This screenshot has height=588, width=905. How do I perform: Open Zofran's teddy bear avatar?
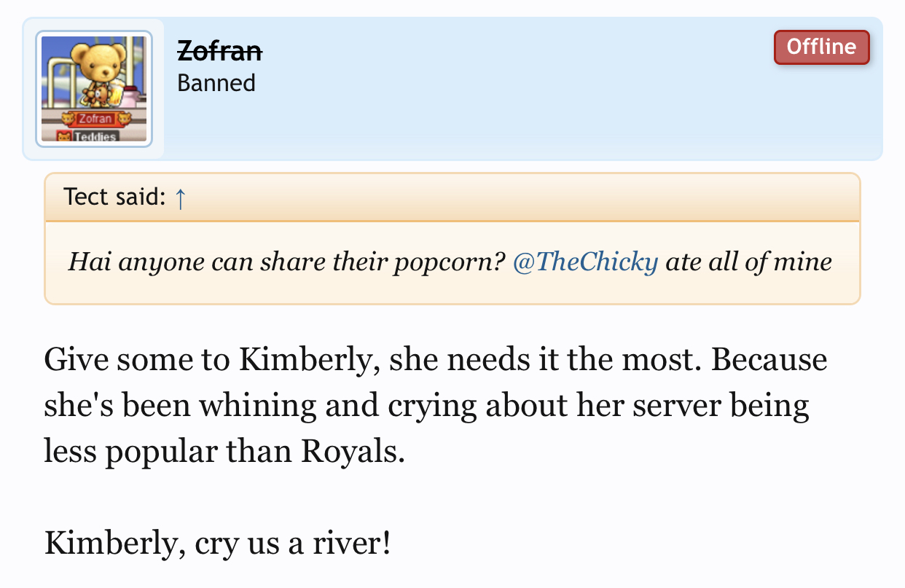93,89
